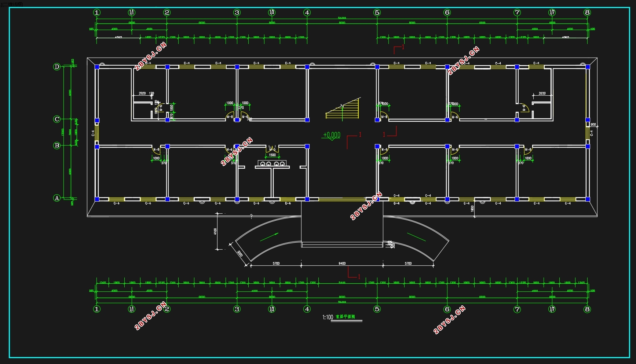Select blue column at axis A and grid 8
This screenshot has height=364, width=636.
click(588, 199)
